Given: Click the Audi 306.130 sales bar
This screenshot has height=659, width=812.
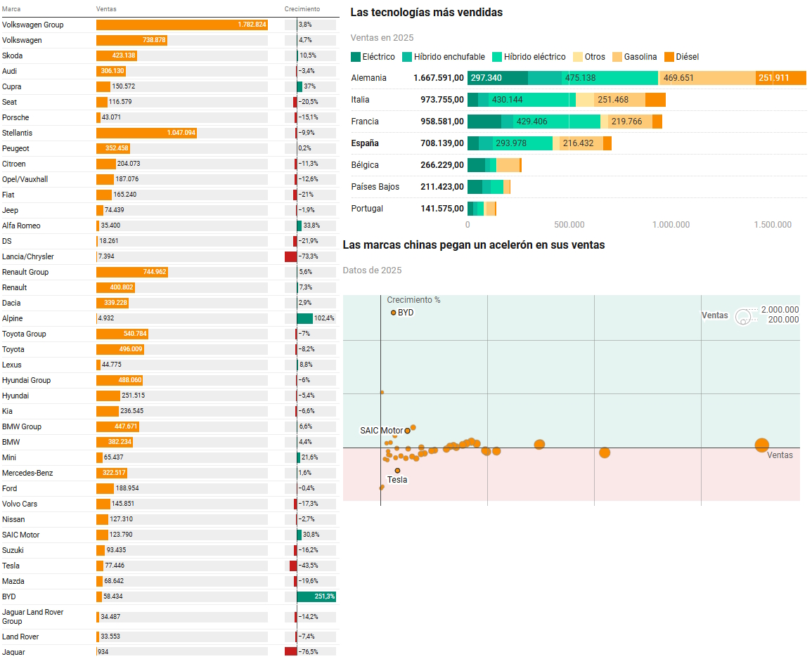Looking at the screenshot, I should tap(111, 72).
